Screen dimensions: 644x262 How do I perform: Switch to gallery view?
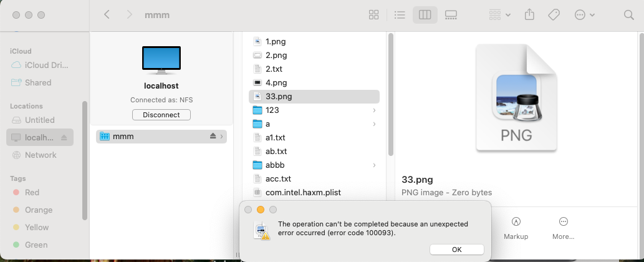point(451,14)
